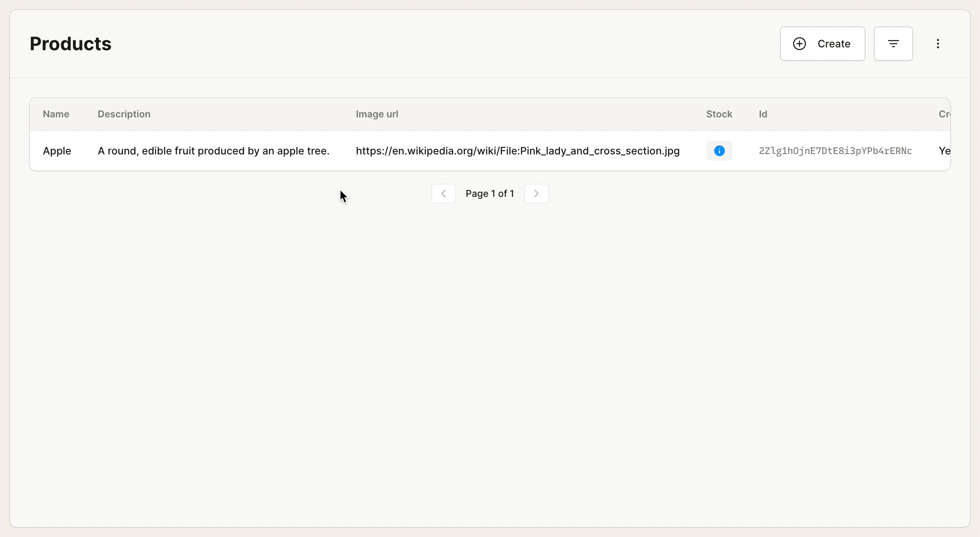Click the Create button to add product
The width and height of the screenshot is (980, 537).
click(x=822, y=44)
